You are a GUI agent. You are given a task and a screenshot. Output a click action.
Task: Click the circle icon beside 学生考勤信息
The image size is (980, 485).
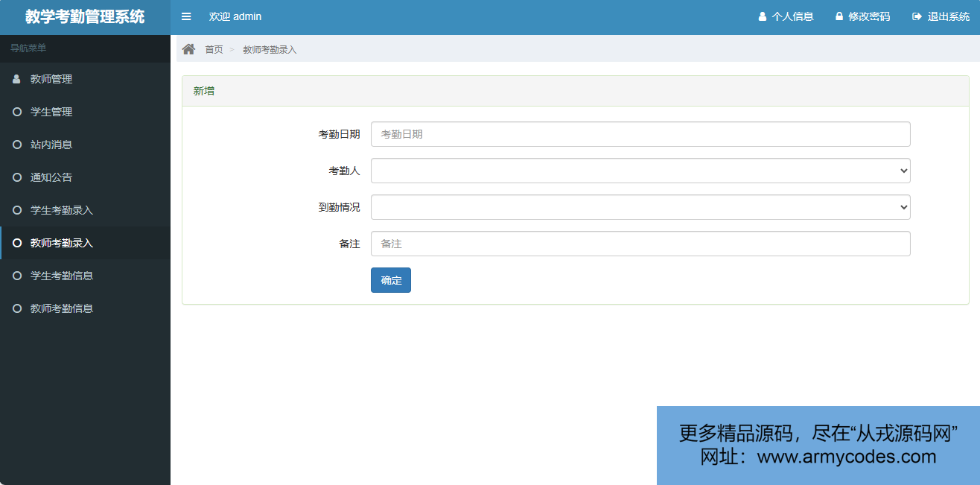pyautogui.click(x=17, y=276)
